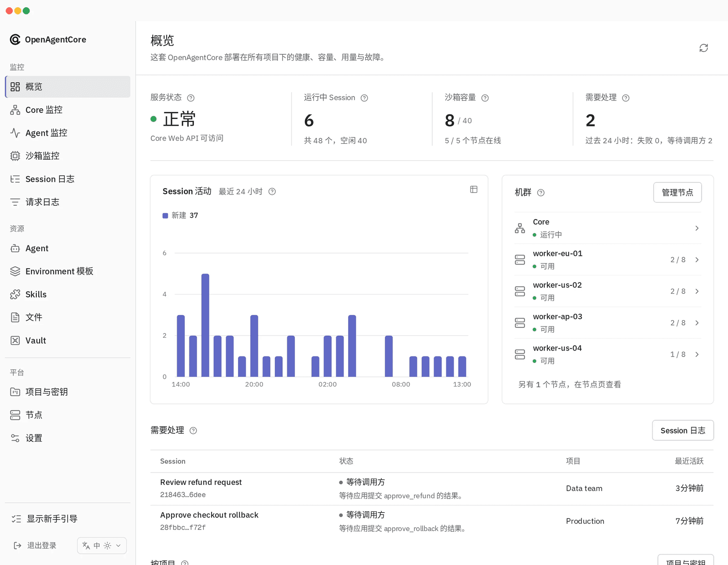Open 设置 in the sidebar
The image size is (728, 565).
[x=67, y=438]
